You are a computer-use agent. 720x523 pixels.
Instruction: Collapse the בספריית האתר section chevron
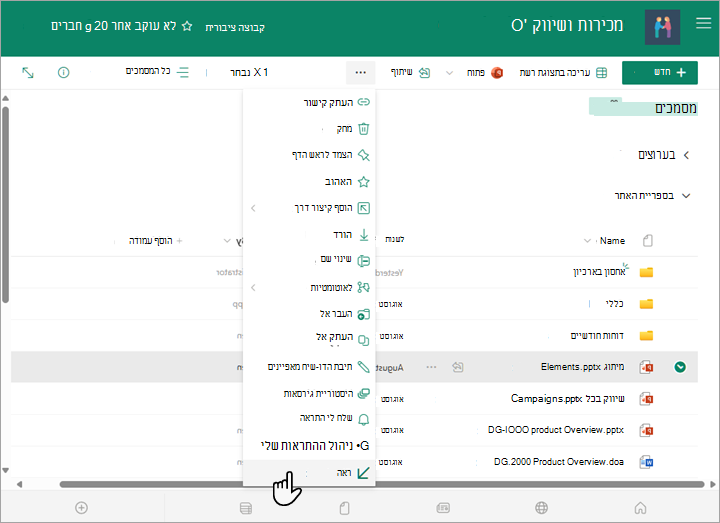pos(686,196)
